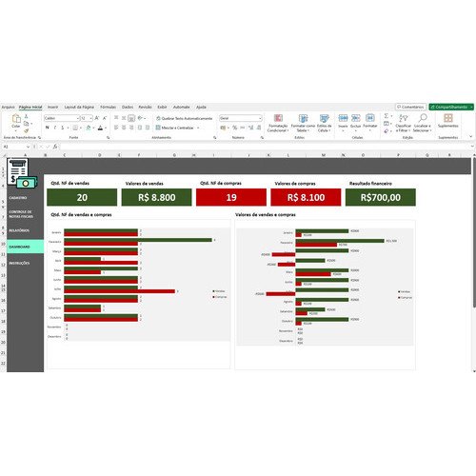The width and height of the screenshot is (476, 476).
Task: Toggle Negrito bold formatting
Action: [x=48, y=128]
